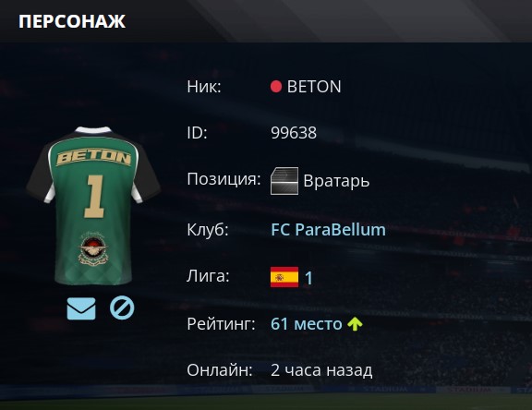
Task: Click the envelope message icon
Action: point(81,308)
